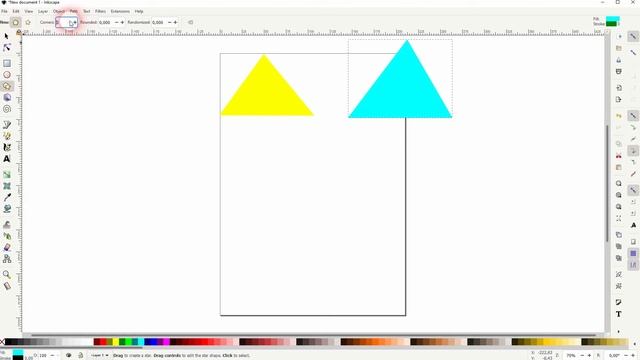Zoom in using status bar plus

(x=589, y=356)
